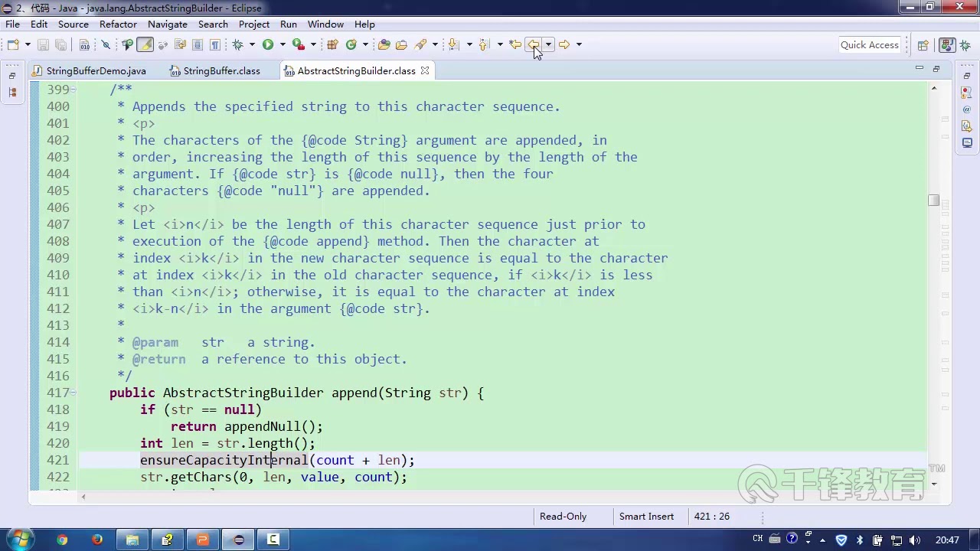This screenshot has width=980, height=551.
Task: Click the Next Annotation icon
Action: coord(453,44)
